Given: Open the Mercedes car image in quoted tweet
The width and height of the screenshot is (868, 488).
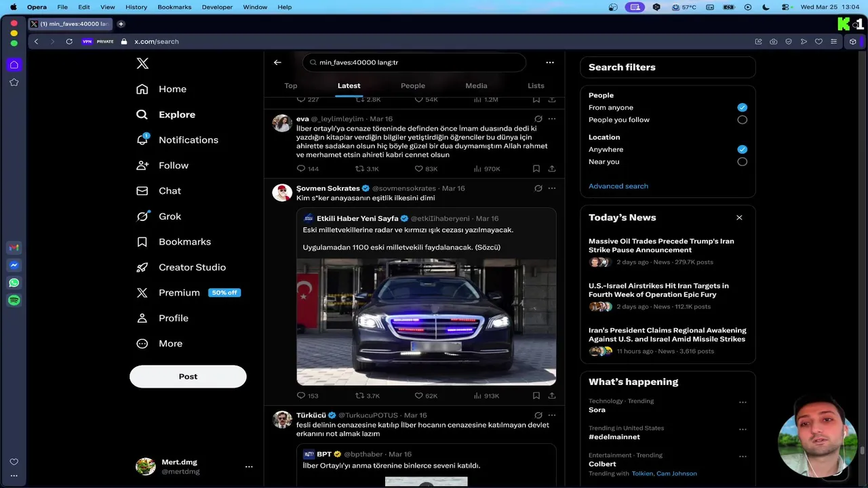Looking at the screenshot, I should tap(426, 321).
